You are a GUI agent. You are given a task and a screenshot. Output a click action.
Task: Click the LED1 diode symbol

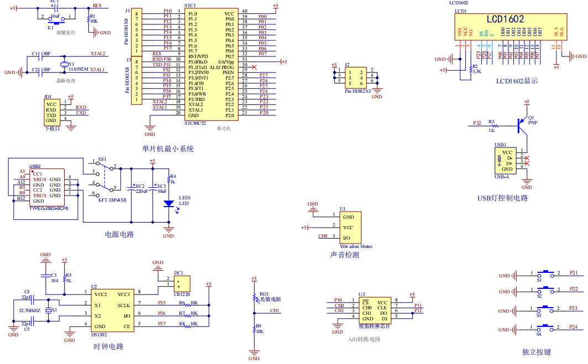[x=169, y=203]
